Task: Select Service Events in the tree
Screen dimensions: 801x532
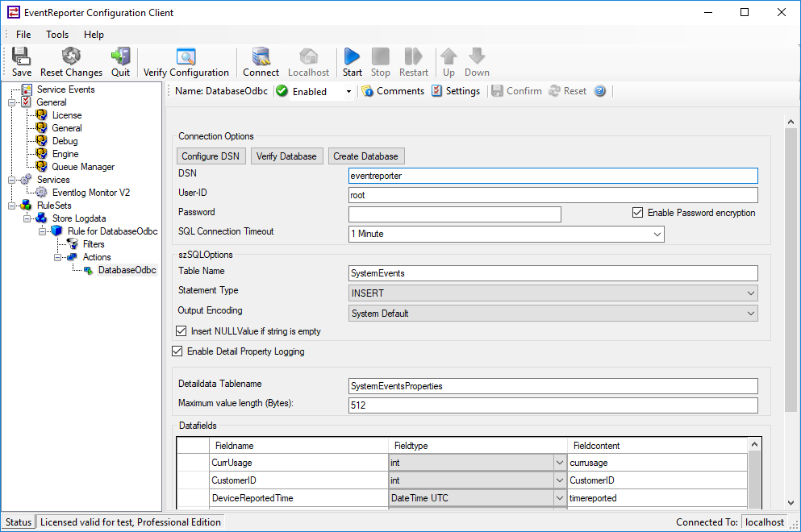Action: tap(65, 89)
